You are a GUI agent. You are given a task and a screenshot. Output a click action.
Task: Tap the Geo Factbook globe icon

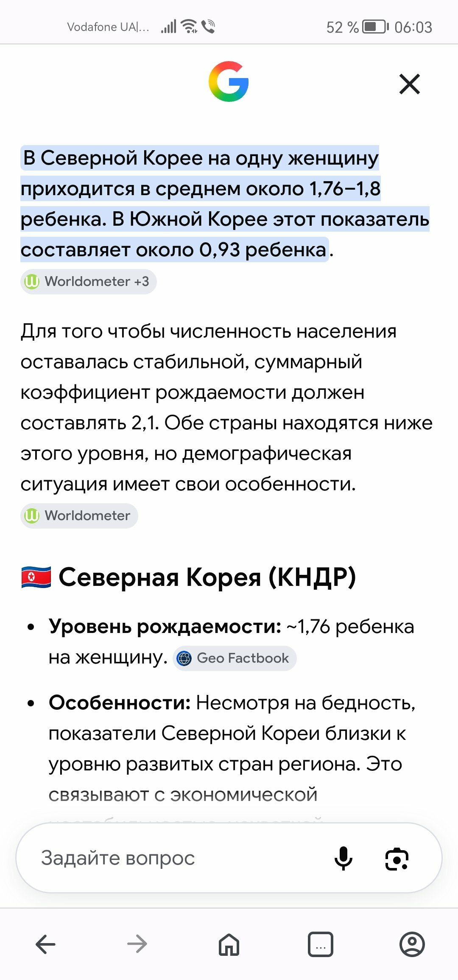point(184,658)
